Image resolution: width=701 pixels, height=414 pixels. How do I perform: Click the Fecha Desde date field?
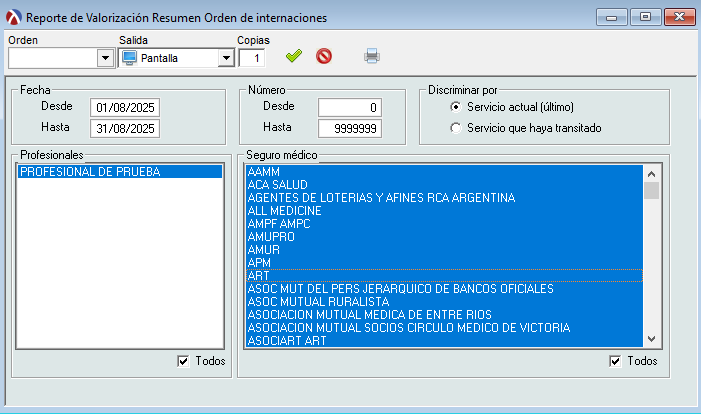(124, 107)
